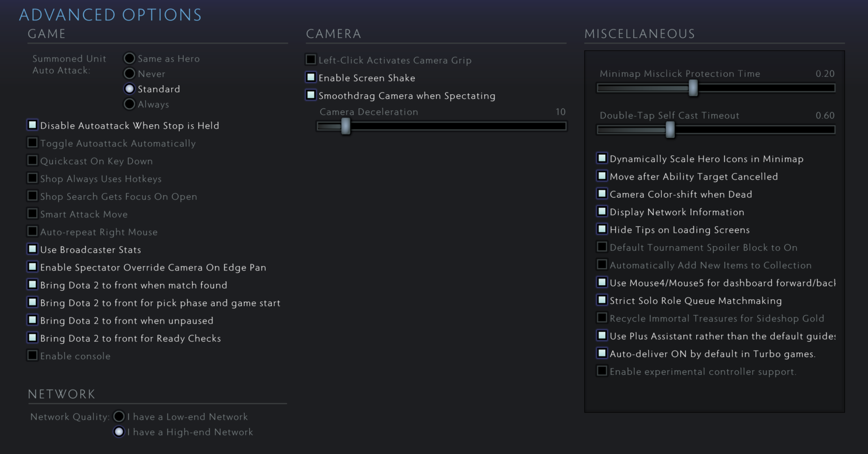Viewport: 868px width, 454px height.
Task: Turn on Smart Attack Move
Action: coord(32,213)
